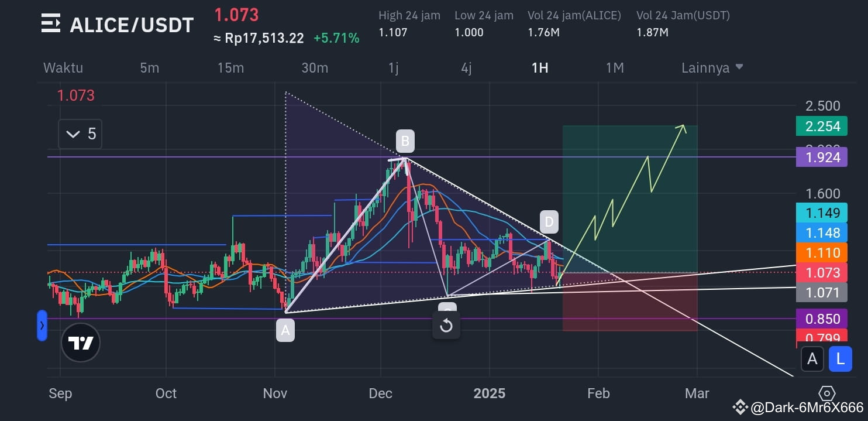This screenshot has width=868, height=421.
Task: Click the circular reset arrow on the chart
Action: 446,324
